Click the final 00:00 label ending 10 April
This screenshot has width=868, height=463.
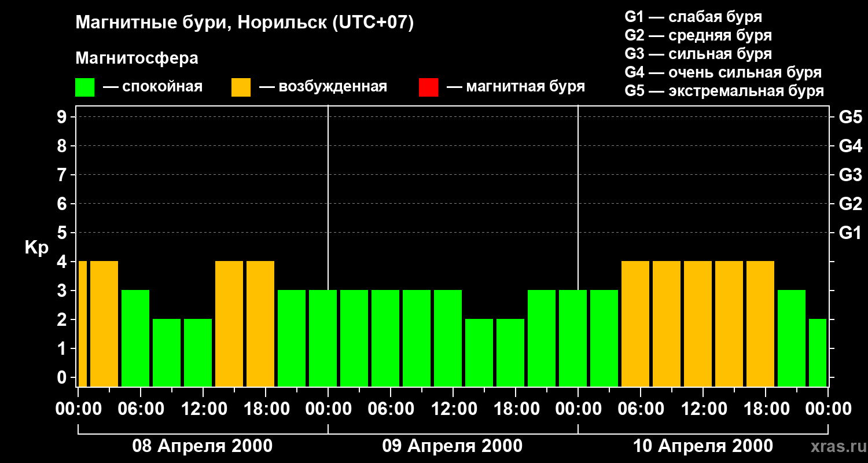(828, 409)
